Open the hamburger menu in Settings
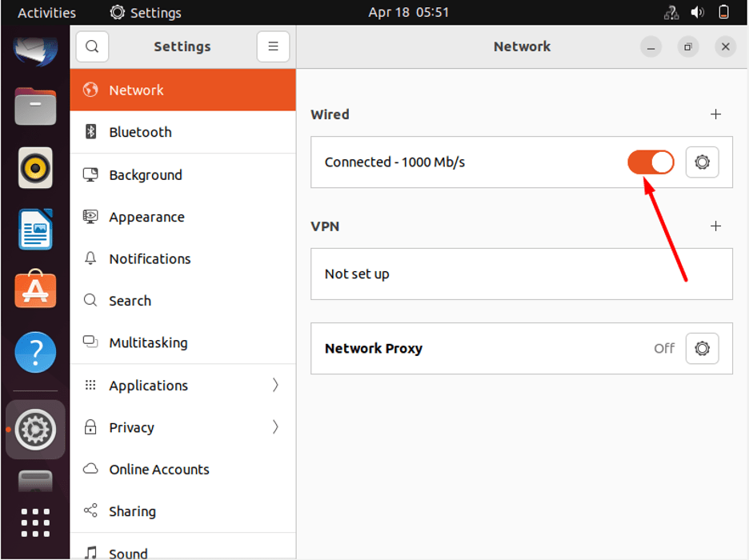Screen dimensions: 749x560 pos(273,46)
